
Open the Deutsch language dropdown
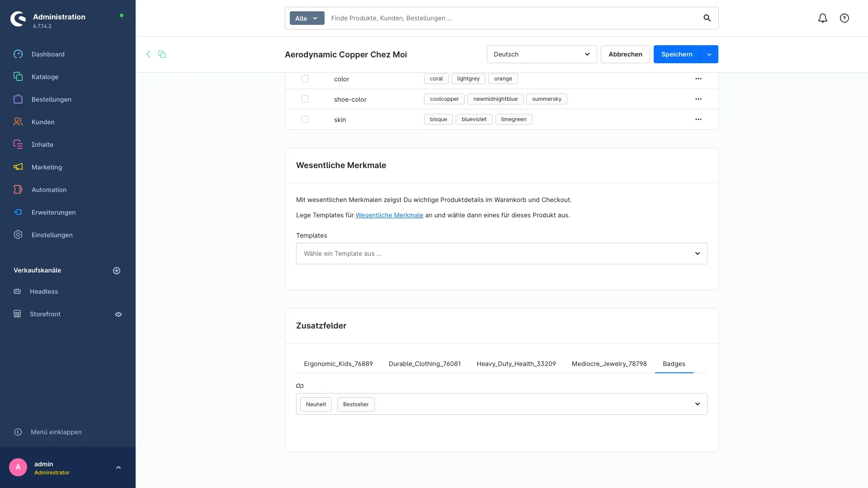tap(542, 54)
